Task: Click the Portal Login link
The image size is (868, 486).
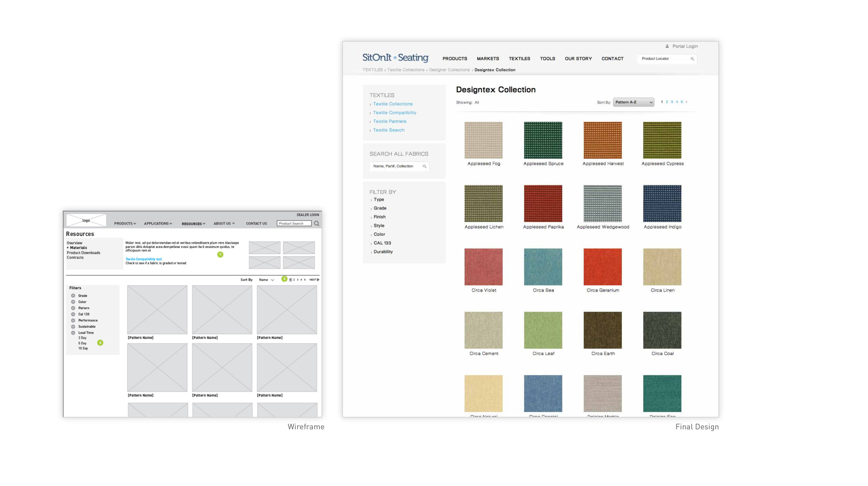Action: click(685, 46)
